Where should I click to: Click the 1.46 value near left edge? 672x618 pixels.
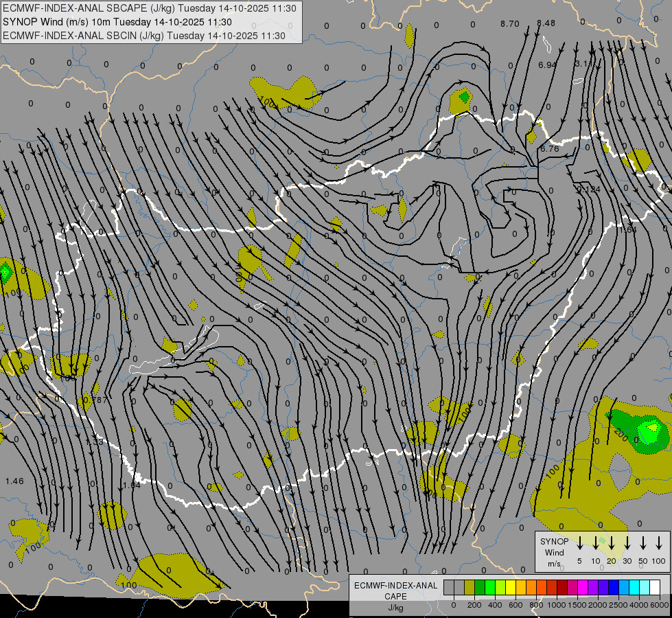tap(14, 481)
